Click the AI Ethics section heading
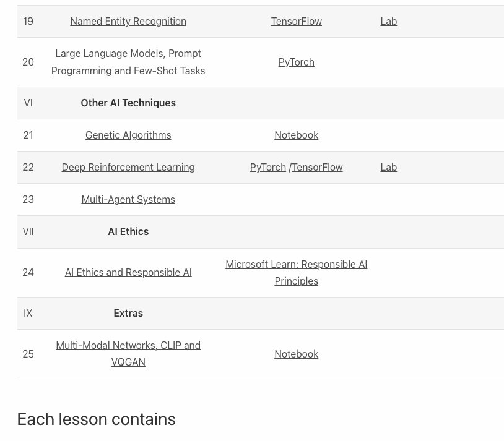Screen dimensions: 504x441 (x=128, y=231)
